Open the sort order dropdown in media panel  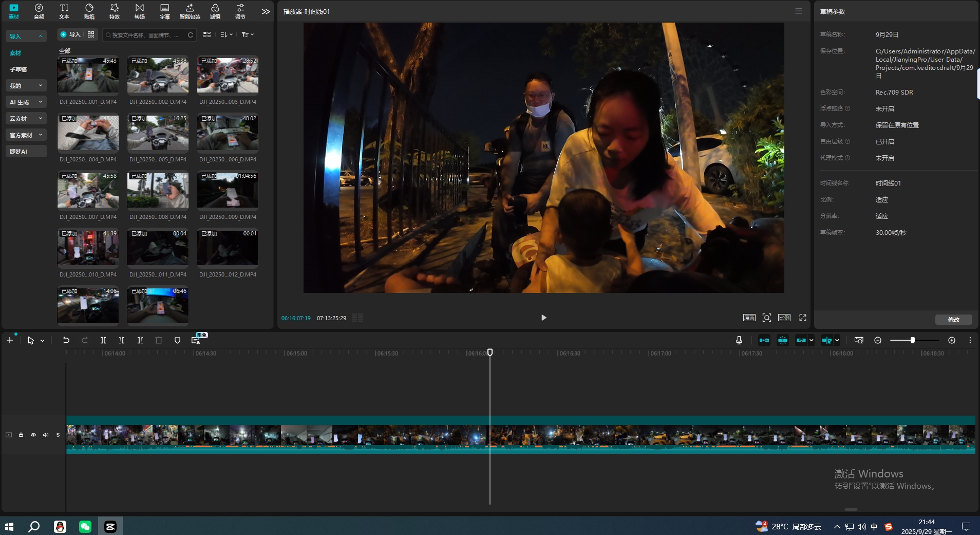pos(226,34)
